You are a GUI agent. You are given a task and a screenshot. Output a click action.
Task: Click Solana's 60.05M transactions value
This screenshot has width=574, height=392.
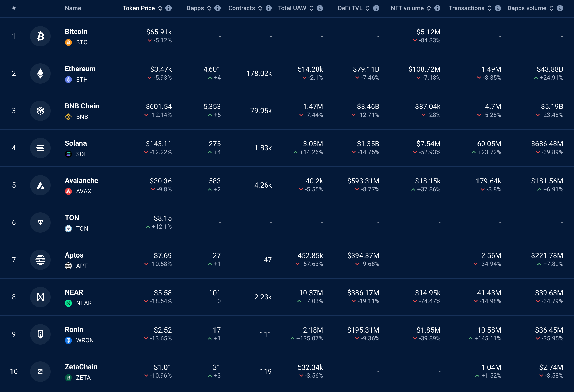pyautogui.click(x=489, y=144)
